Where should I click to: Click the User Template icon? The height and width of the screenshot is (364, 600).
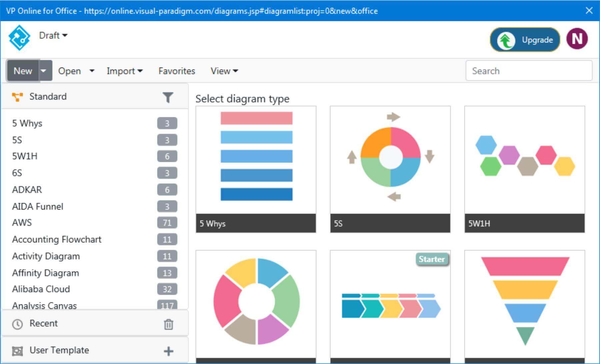(17, 351)
